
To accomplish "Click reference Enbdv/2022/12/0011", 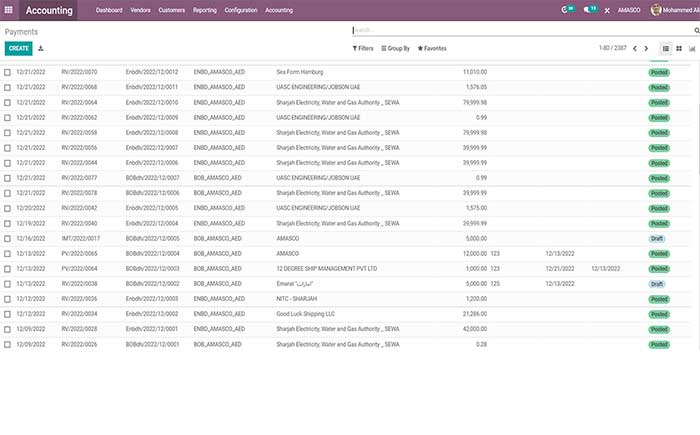I will (x=152, y=87).
